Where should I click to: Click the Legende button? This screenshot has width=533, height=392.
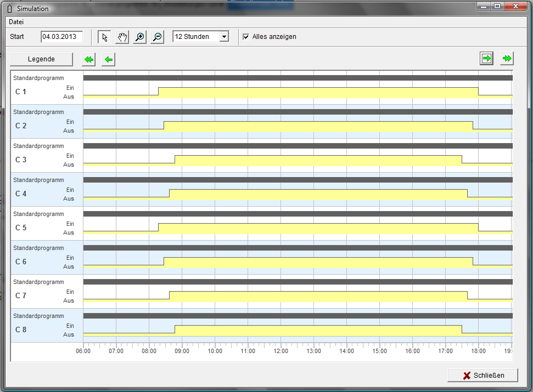tap(42, 59)
